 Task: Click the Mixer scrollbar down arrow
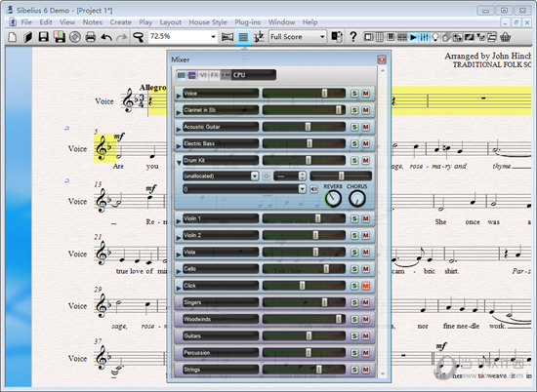[x=383, y=374]
